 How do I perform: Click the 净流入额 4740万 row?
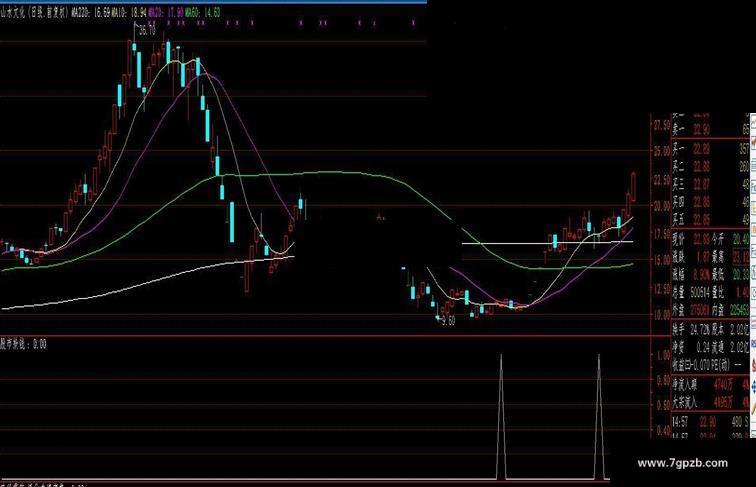[x=711, y=384]
